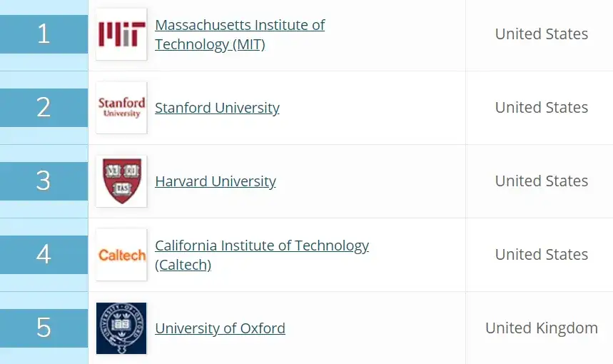Open California Institute of Technology (Caltech) link
The image size is (613, 364).
tap(261, 255)
